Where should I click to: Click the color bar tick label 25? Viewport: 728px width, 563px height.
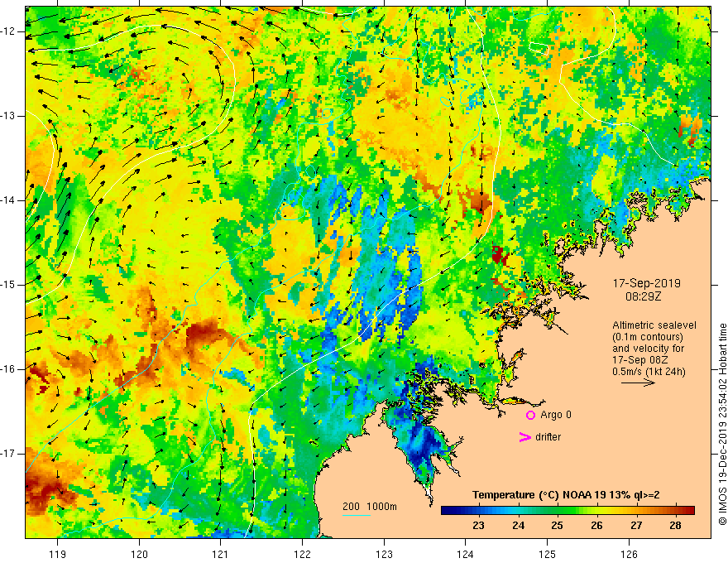557,526
